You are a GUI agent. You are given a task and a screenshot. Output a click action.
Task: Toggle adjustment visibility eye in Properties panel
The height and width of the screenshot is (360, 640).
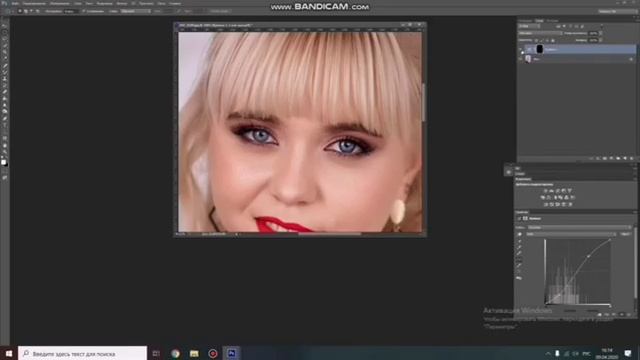coord(622,314)
